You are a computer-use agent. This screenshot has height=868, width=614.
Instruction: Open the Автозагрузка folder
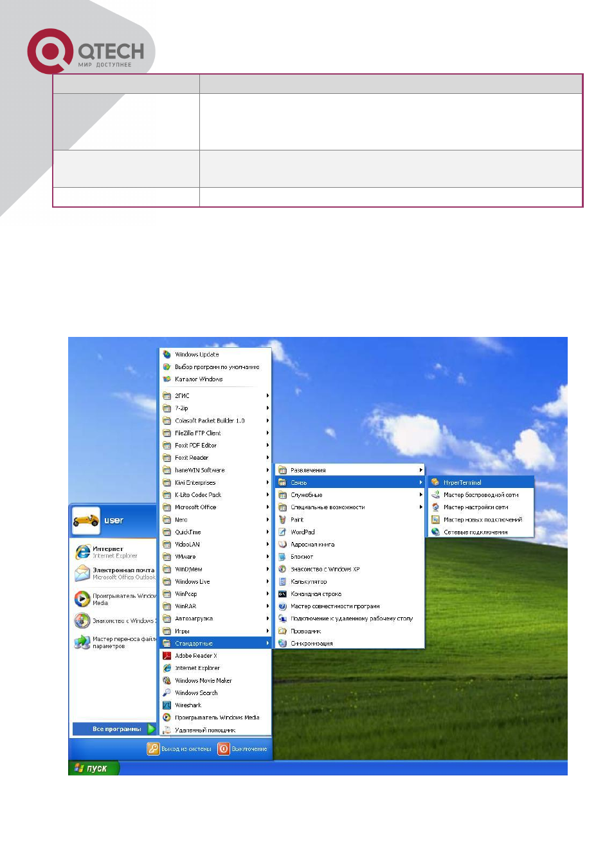[215, 619]
